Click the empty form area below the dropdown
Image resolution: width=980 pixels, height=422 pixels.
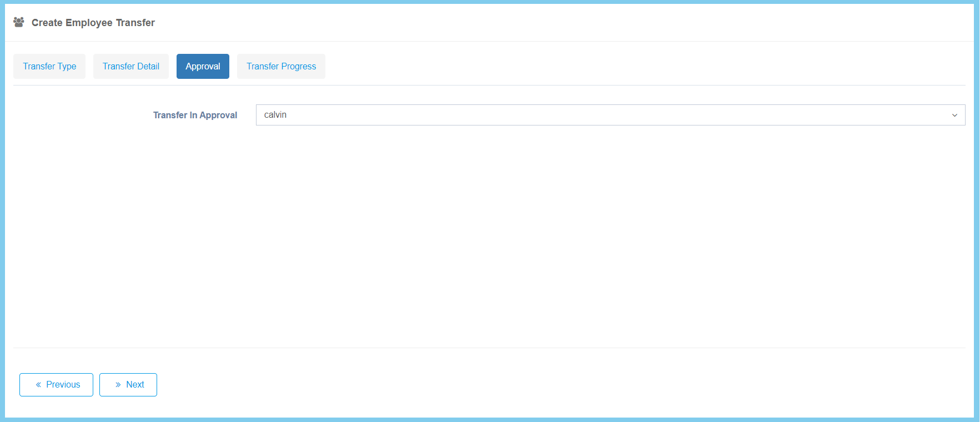pos(489,233)
